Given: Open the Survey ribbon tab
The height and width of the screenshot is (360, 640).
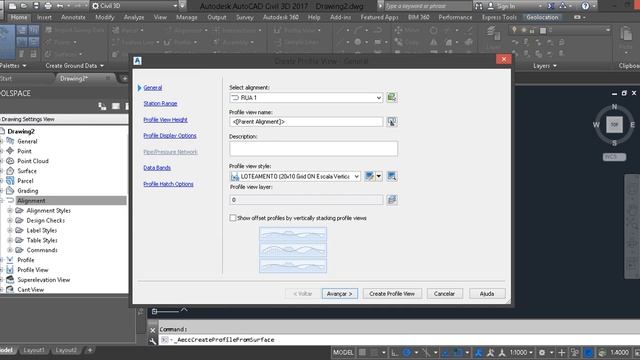Looking at the screenshot, I should (x=244, y=17).
